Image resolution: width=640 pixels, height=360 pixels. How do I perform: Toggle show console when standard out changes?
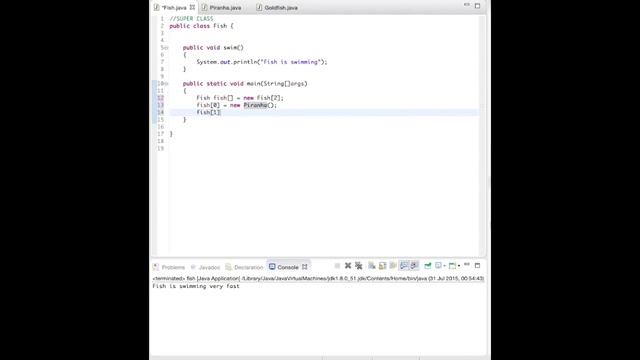404,266
